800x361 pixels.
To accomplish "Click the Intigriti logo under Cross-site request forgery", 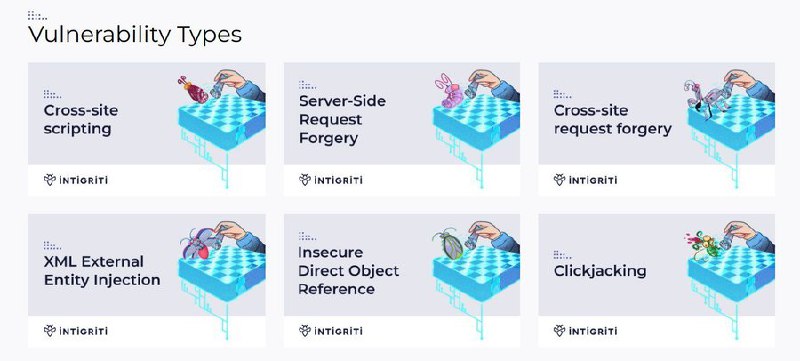I will click(585, 180).
